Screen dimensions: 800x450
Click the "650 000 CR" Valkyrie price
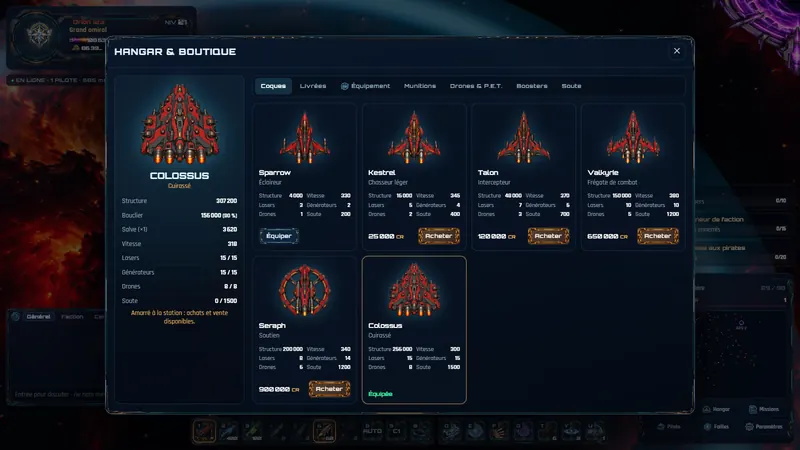[607, 237]
